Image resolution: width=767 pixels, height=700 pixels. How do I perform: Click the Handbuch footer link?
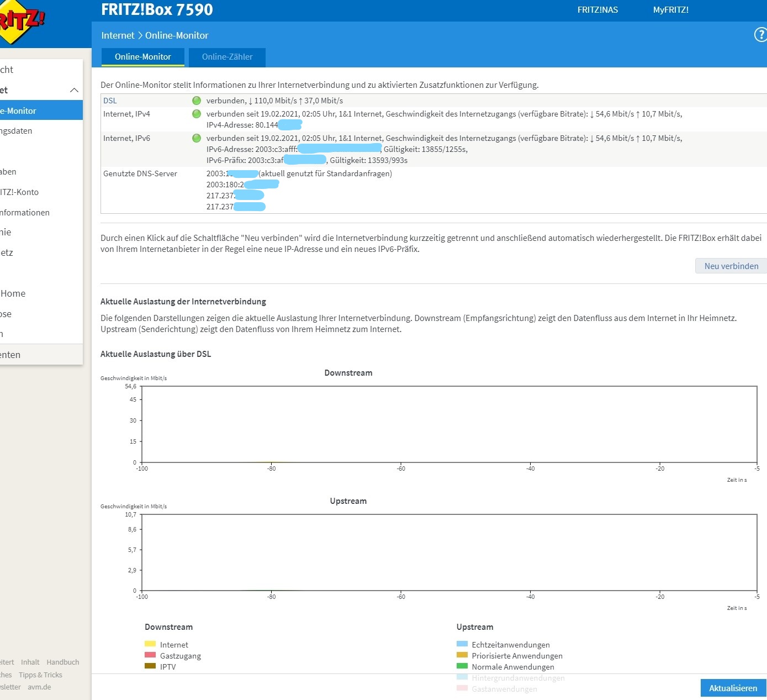tap(63, 662)
